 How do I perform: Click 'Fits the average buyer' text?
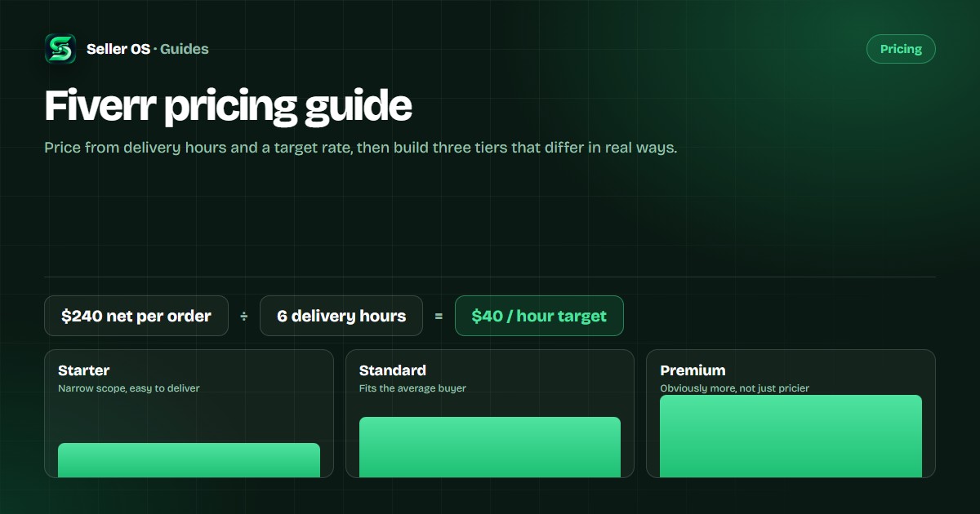(412, 388)
